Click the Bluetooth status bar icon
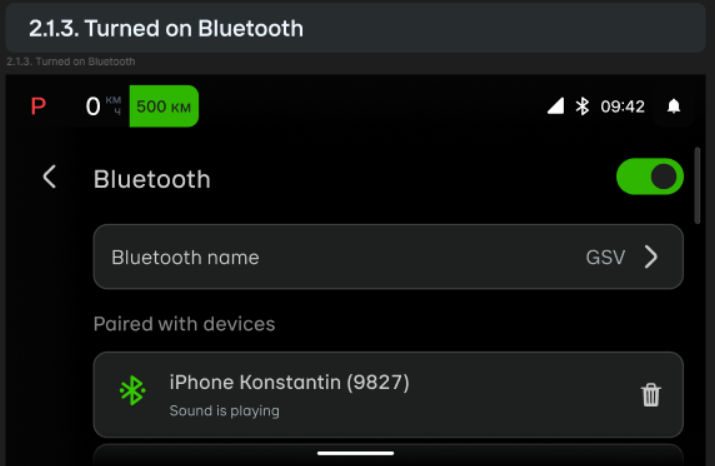This screenshot has width=715, height=466. click(x=582, y=106)
